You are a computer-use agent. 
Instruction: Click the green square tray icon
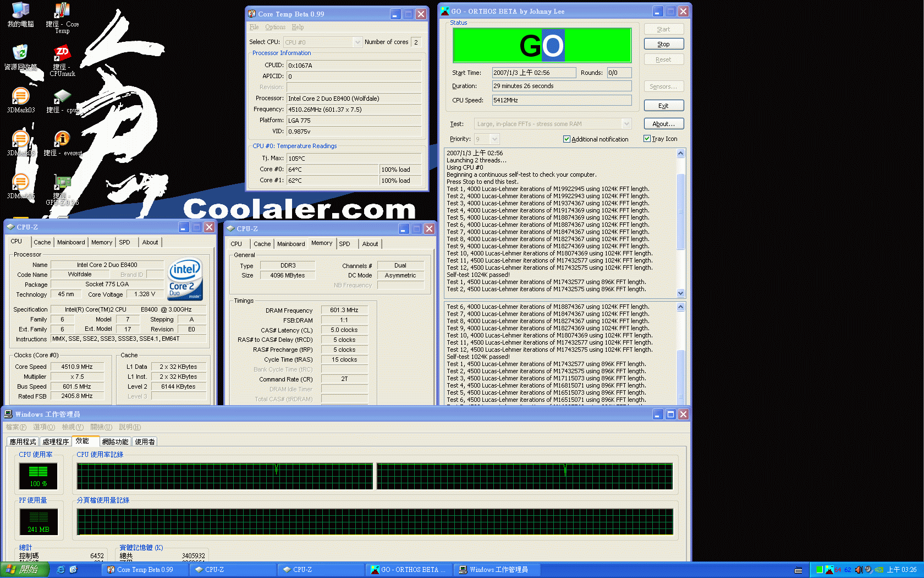820,570
